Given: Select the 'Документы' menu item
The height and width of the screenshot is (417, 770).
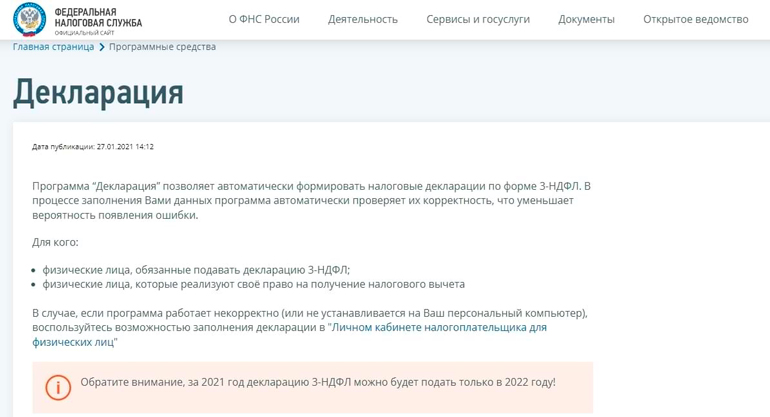Looking at the screenshot, I should point(586,19).
